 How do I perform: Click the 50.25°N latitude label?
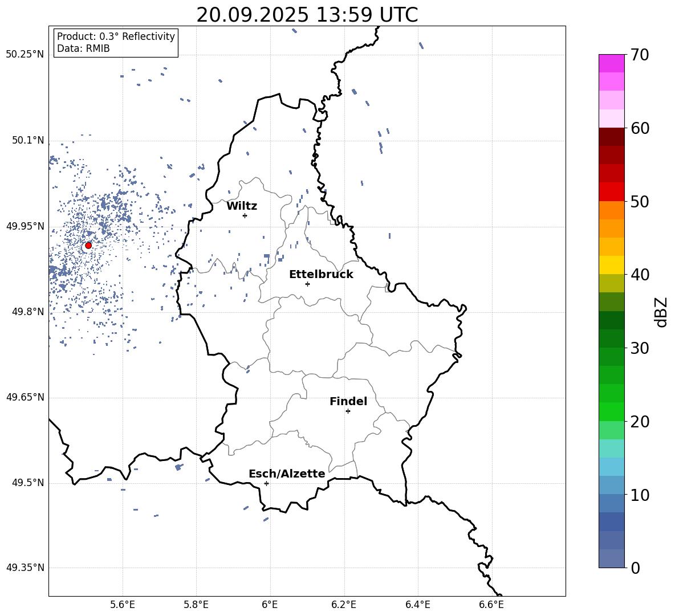pos(25,55)
